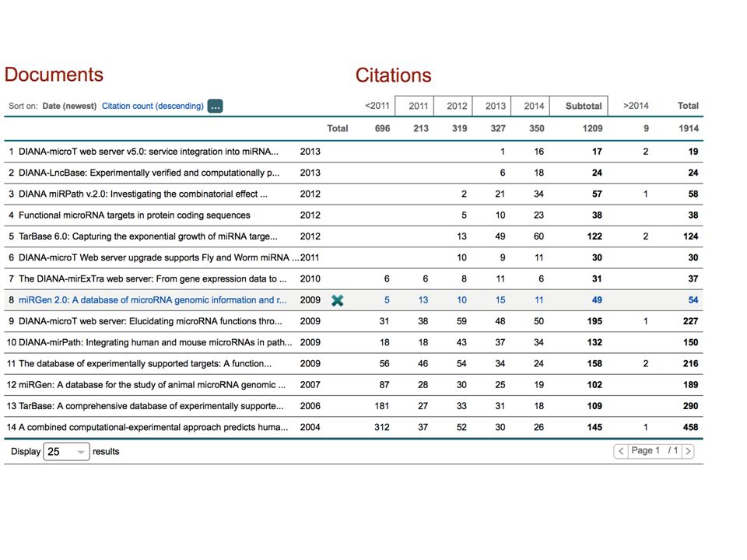The image size is (747, 560).
Task: Click the >2014 column header
Action: (636, 105)
